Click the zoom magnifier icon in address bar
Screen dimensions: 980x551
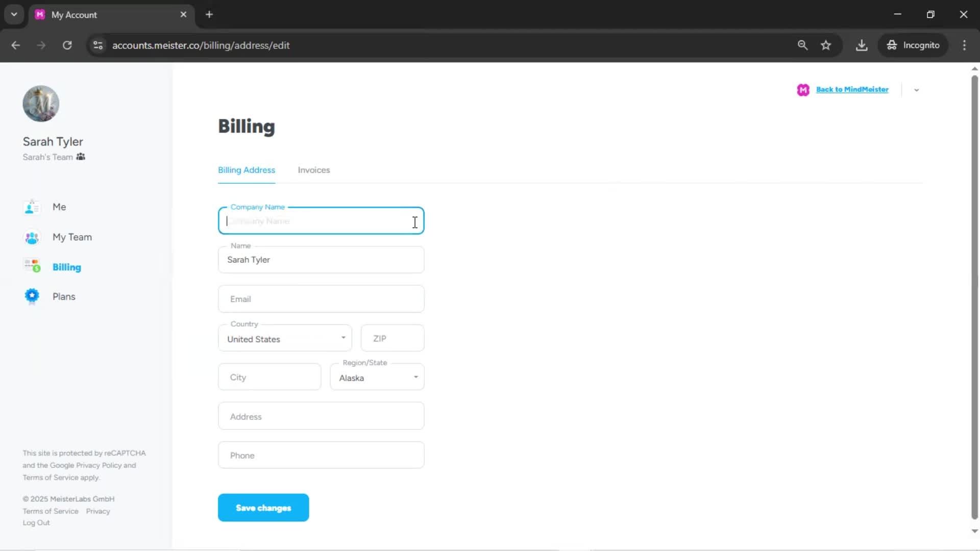click(802, 45)
